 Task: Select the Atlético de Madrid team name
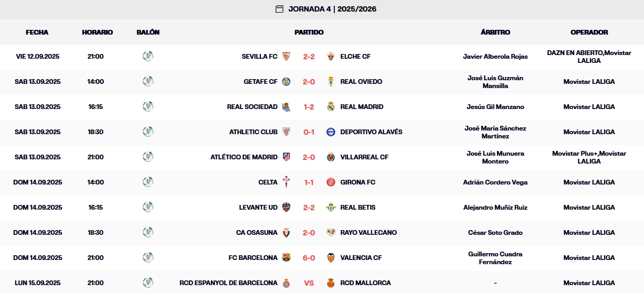(x=244, y=157)
